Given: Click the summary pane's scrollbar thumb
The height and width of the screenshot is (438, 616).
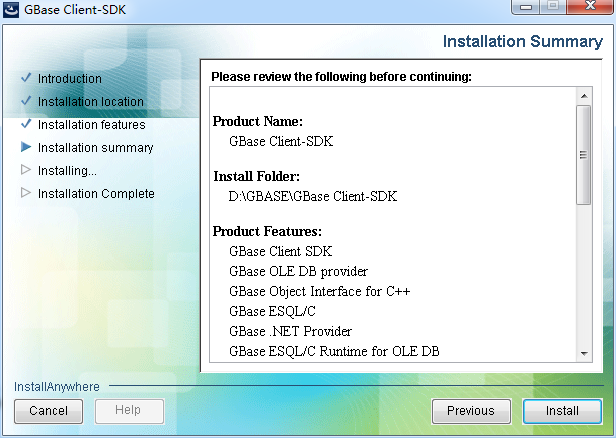Looking at the screenshot, I should point(584,154).
